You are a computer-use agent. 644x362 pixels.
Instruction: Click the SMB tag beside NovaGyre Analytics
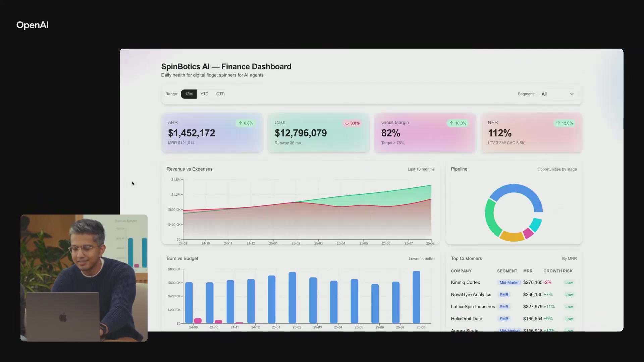(x=504, y=294)
